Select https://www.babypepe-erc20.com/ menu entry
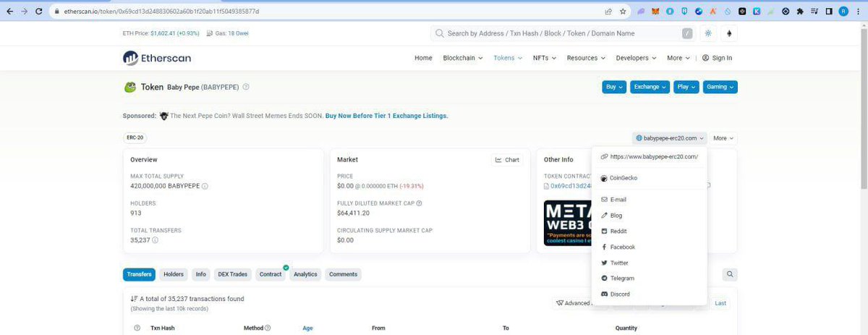This screenshot has width=868, height=335. point(650,156)
